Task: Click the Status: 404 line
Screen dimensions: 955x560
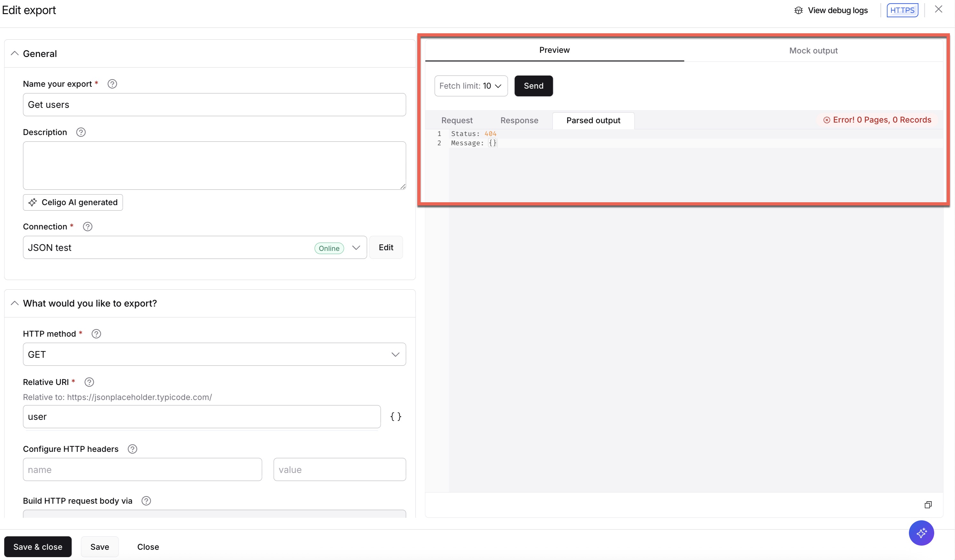Action: [x=474, y=134]
